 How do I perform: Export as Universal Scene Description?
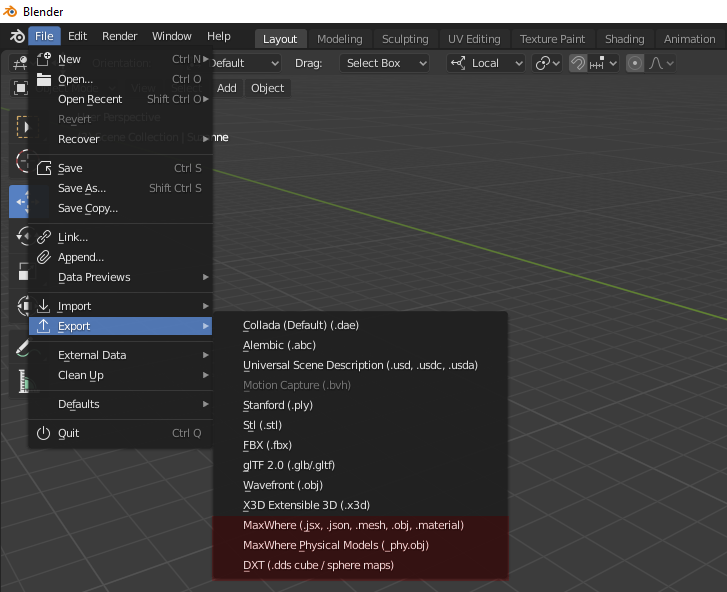[360, 365]
